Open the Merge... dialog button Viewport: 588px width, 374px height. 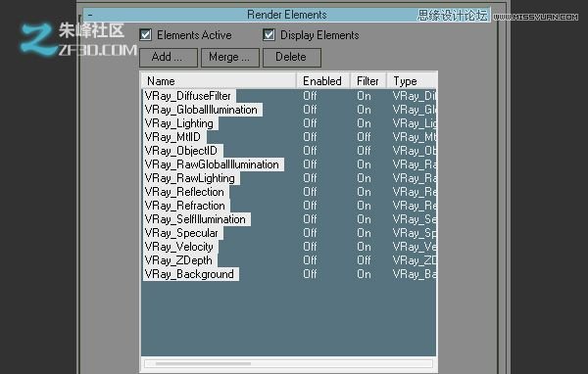point(230,58)
